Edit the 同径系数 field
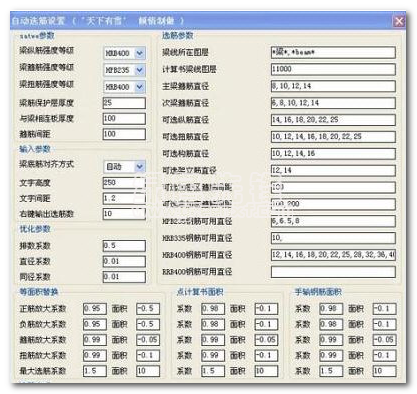Image resolution: width=417 pixels, height=394 pixels. coord(124,277)
